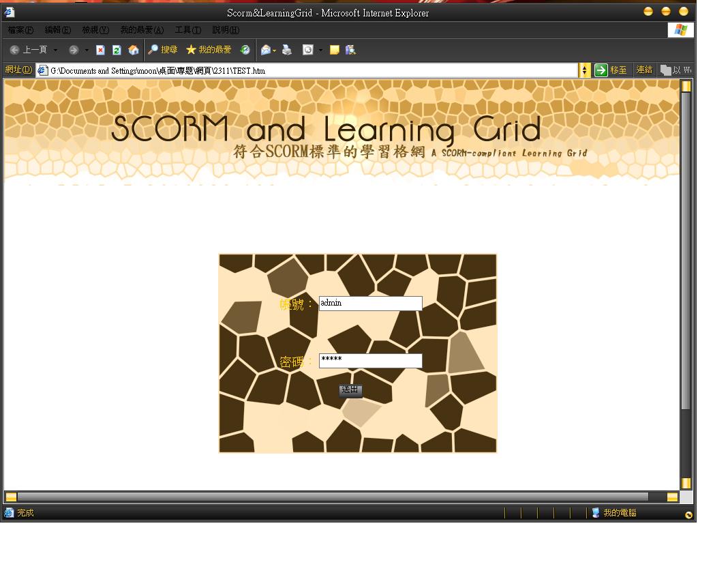728x588 pixels.
Task: Open the Favorites star (我的最愛) toolbar button
Action: [x=209, y=50]
